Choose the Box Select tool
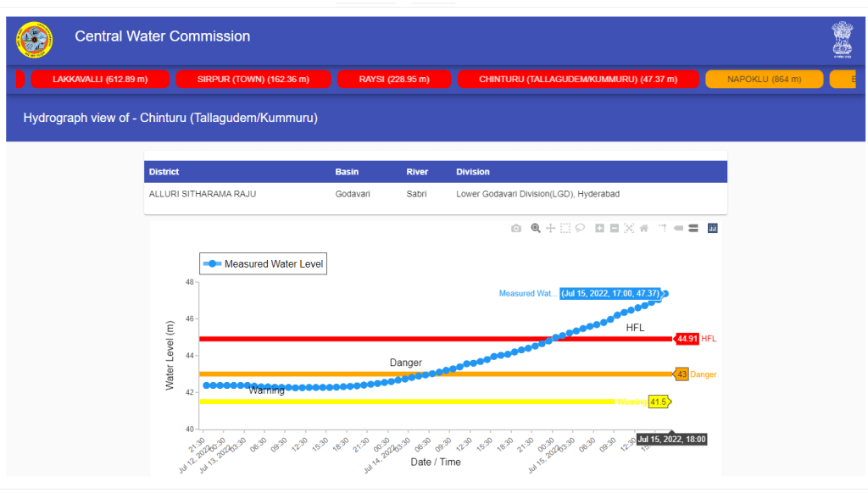This screenshot has width=868, height=493. 565,228
